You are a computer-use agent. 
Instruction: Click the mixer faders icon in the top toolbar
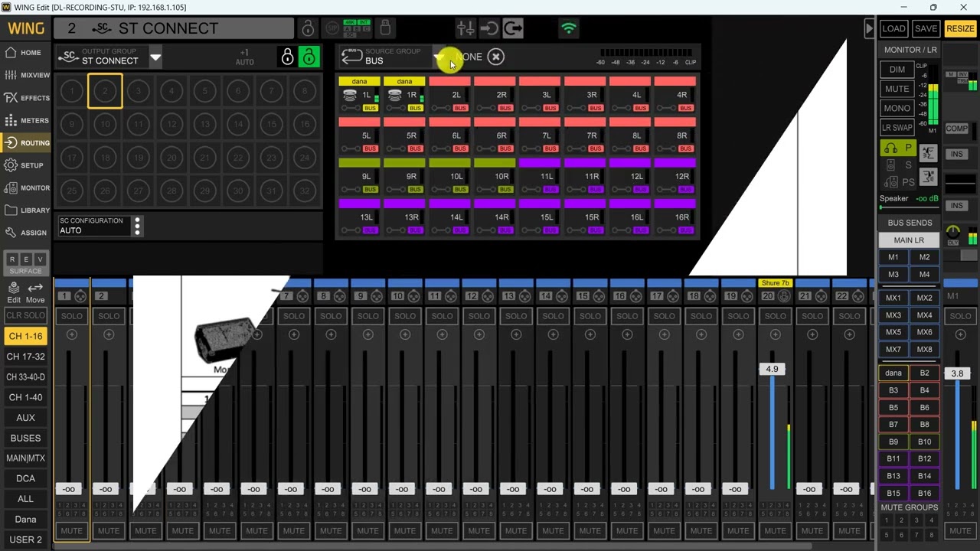(465, 29)
